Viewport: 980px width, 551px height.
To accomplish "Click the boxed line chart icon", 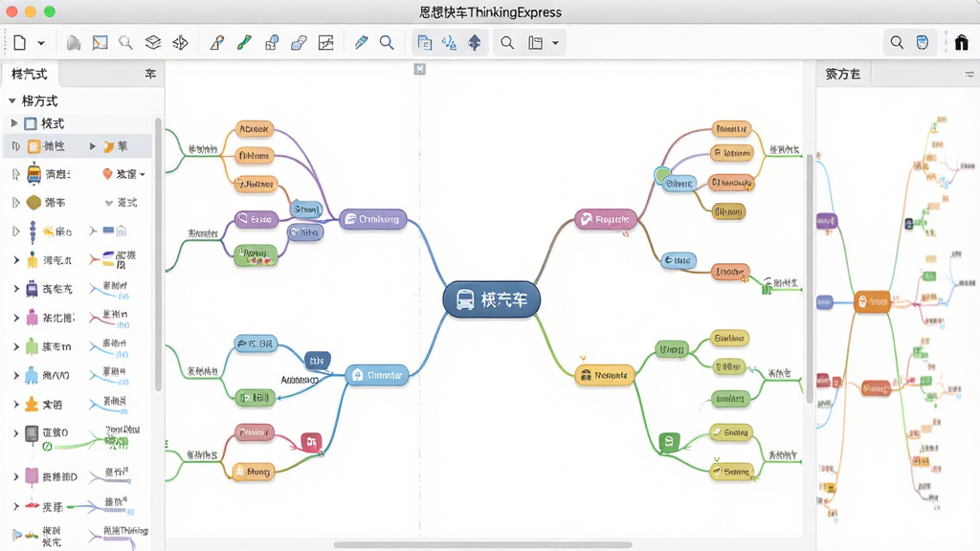I will [325, 42].
